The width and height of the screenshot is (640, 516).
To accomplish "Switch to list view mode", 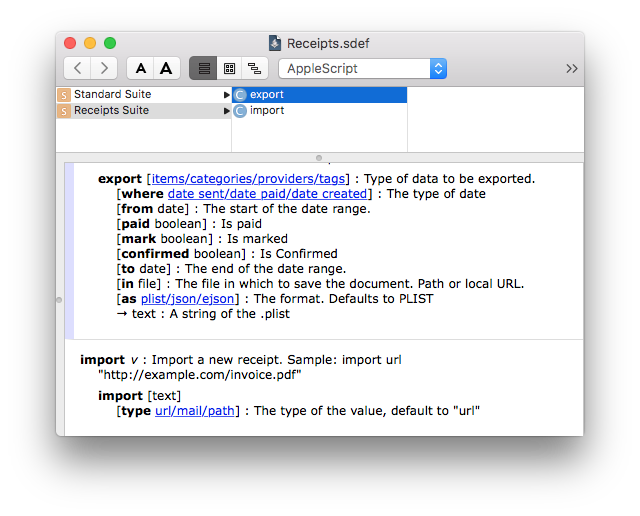I will 203,68.
